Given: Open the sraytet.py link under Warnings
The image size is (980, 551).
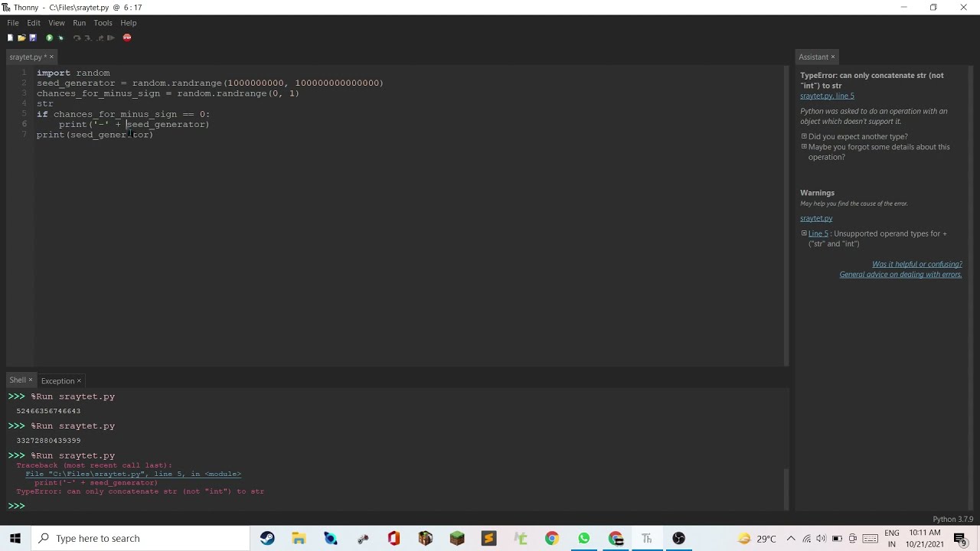Looking at the screenshot, I should click(x=816, y=218).
